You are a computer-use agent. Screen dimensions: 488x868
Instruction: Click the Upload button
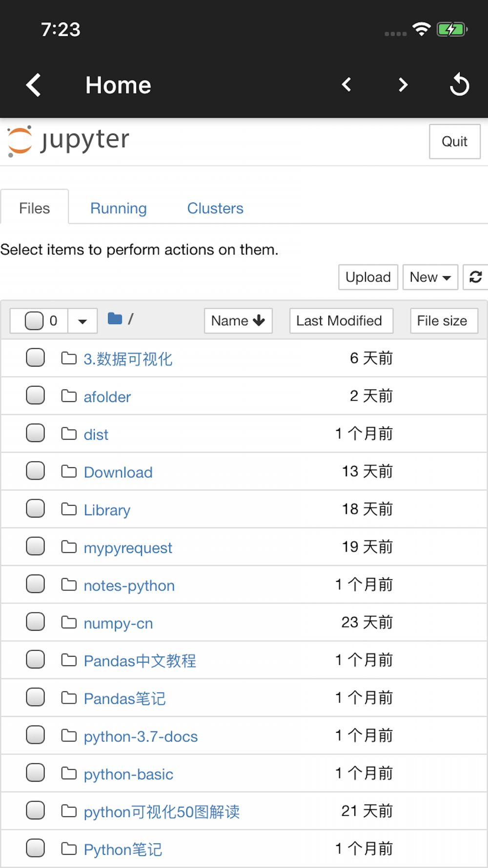click(x=368, y=277)
